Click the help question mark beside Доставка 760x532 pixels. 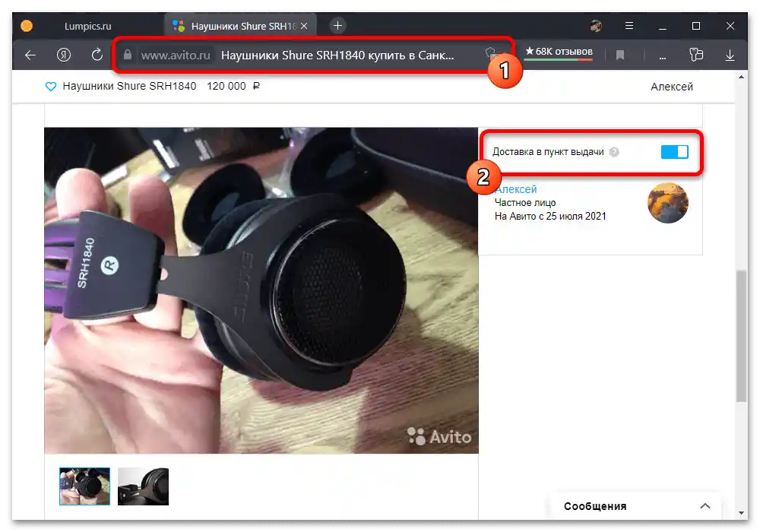pyautogui.click(x=614, y=152)
